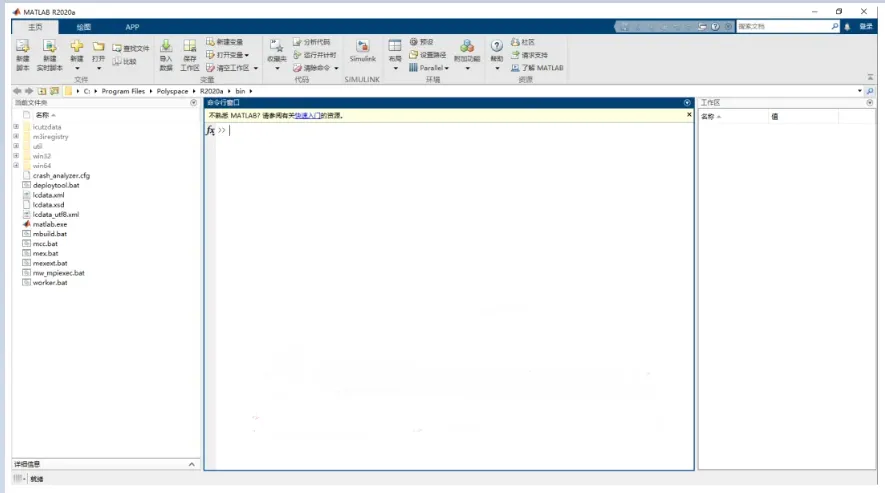Go forward with the address bar arrow
The image size is (885, 493).
click(x=29, y=91)
